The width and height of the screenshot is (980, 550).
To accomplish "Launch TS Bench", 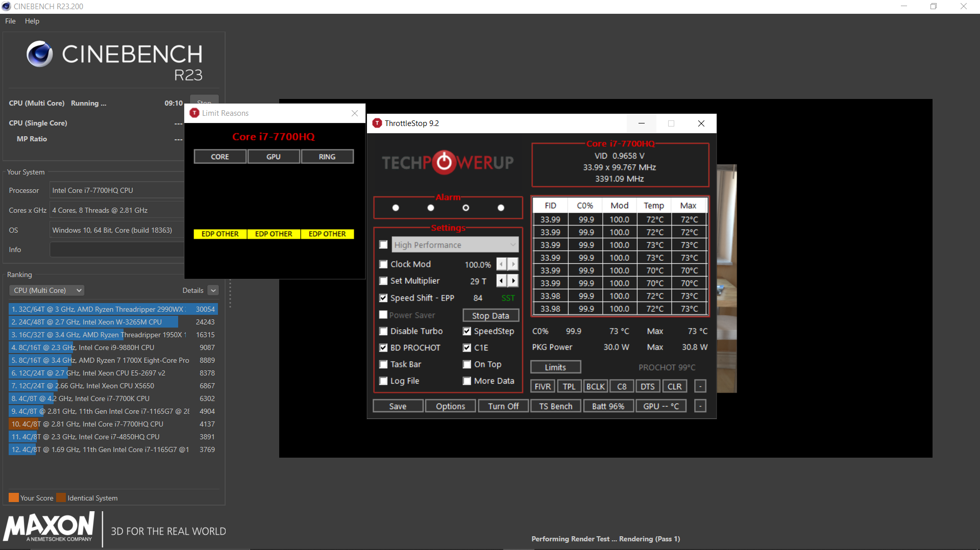I will (556, 406).
